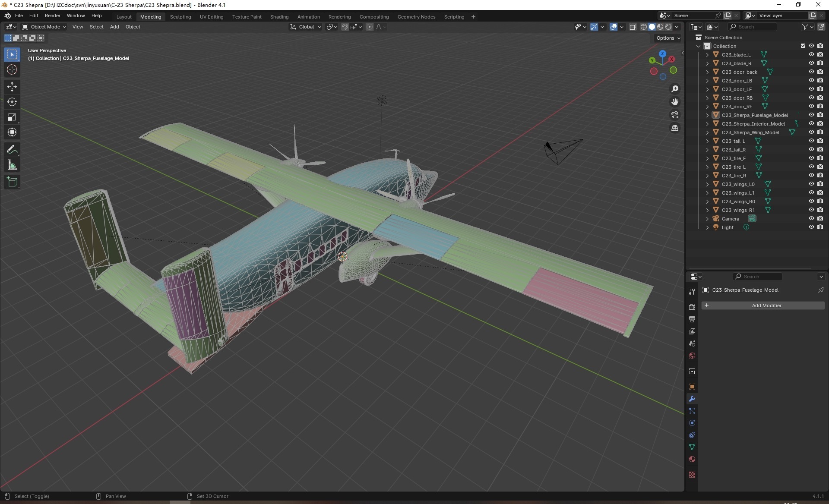Toggle visibility of the Camera object
The width and height of the screenshot is (829, 504).
point(811,219)
